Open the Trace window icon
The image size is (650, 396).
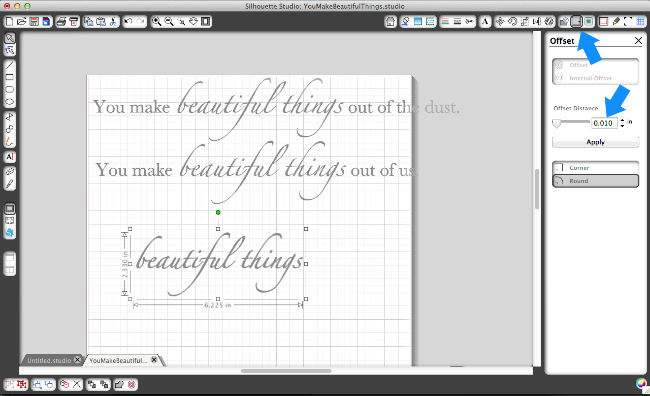(x=589, y=21)
